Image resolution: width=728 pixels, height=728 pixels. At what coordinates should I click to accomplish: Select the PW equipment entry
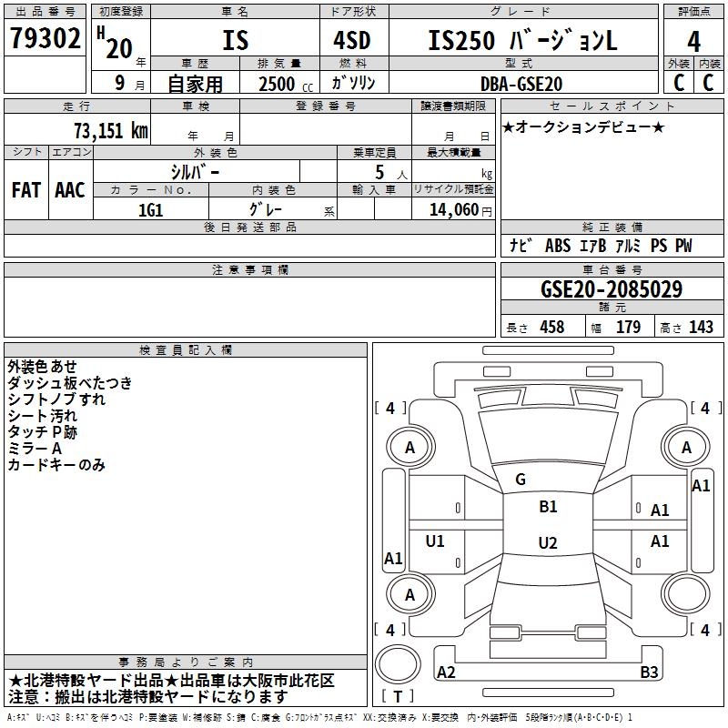(683, 246)
